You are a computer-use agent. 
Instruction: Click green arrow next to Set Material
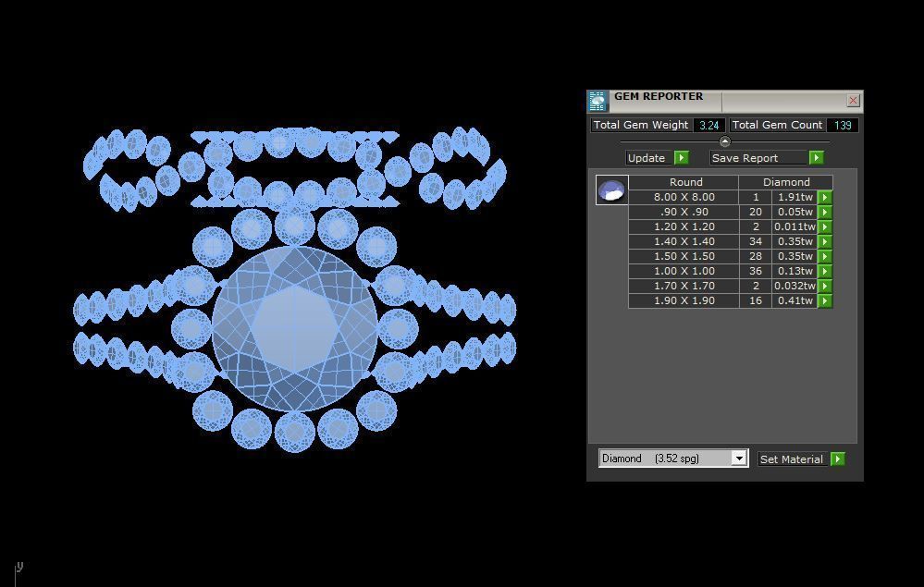pyautogui.click(x=837, y=459)
